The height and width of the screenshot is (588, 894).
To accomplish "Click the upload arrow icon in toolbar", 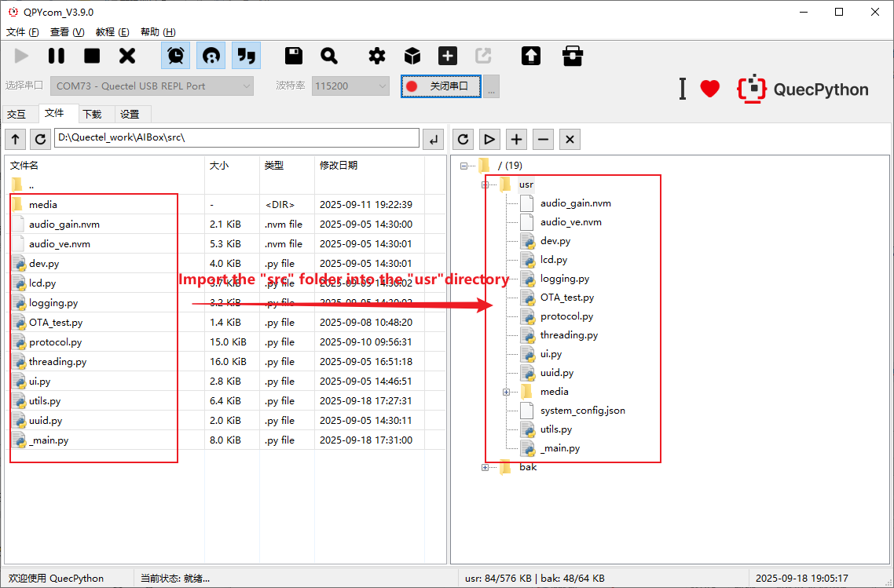I will [531, 56].
